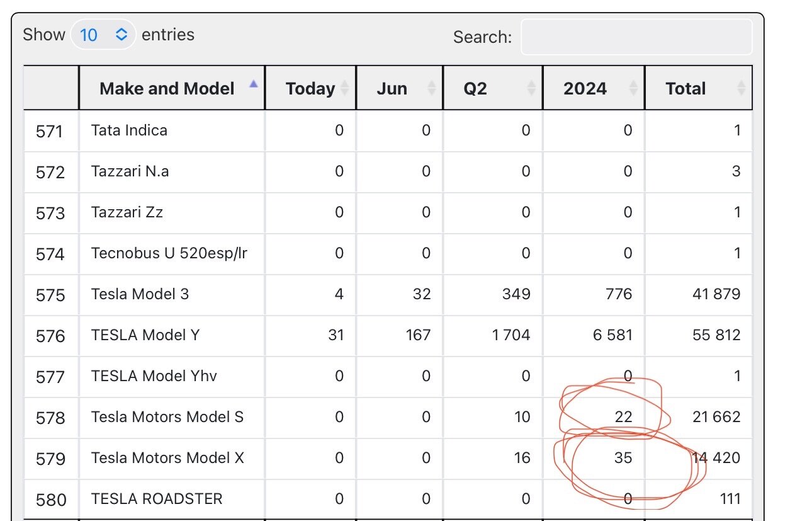Viewport: 812px width, 521px height.
Task: Click the Tecnobus U 520esp/lr row
Action: (388, 253)
